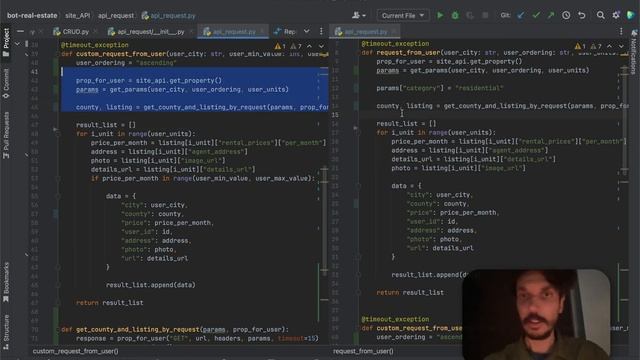Fold the data dict block in left editor

coord(57,196)
